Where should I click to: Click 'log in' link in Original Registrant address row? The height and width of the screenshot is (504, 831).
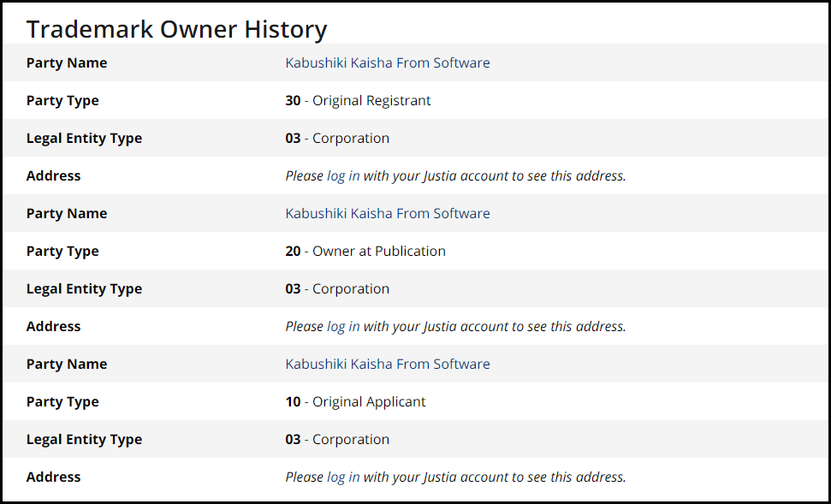(343, 175)
